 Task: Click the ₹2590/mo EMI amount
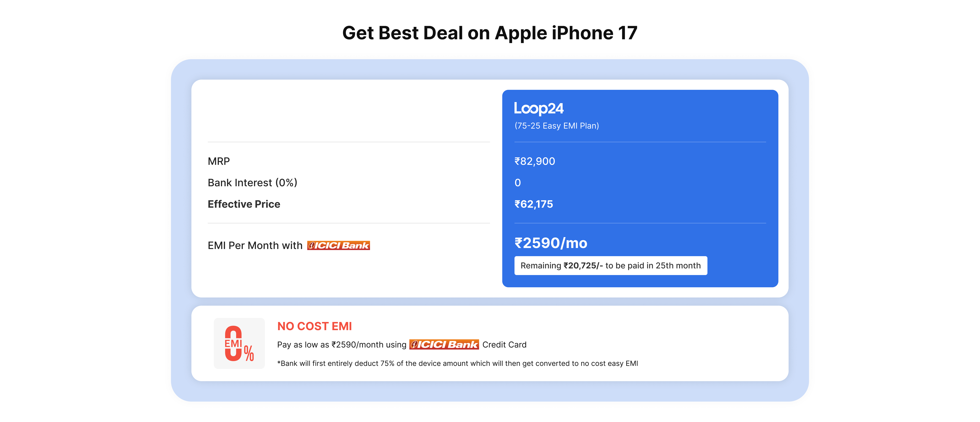click(551, 243)
